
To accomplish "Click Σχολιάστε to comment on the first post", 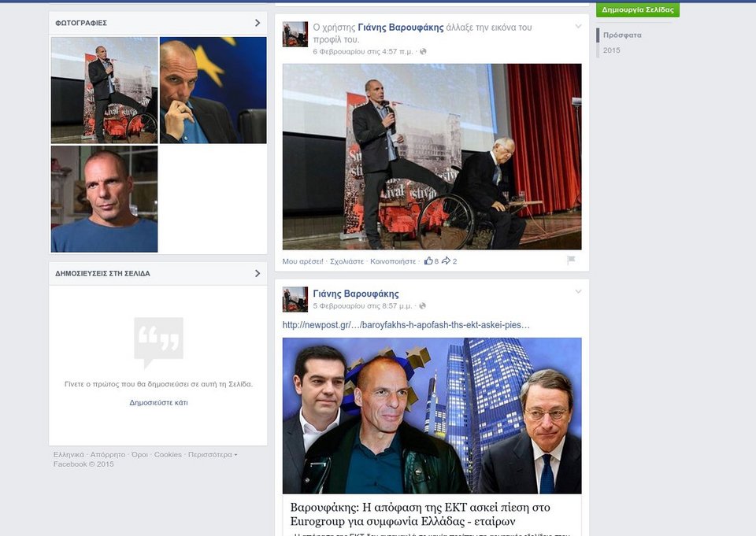I will point(346,260).
